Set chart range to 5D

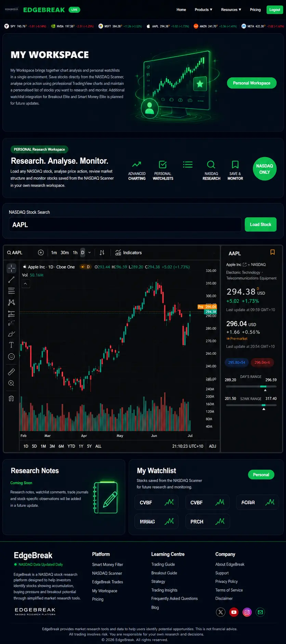point(34,446)
